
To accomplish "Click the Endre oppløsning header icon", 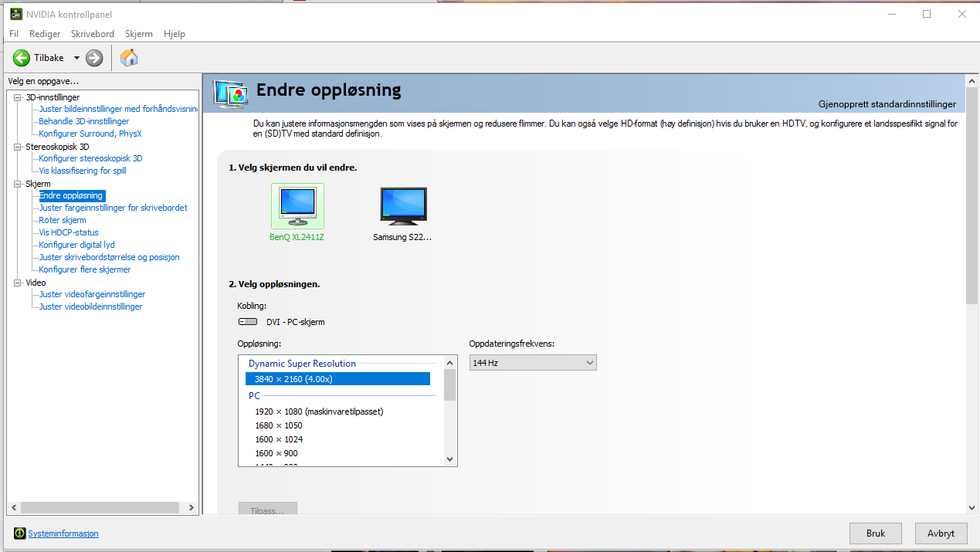I will (230, 94).
